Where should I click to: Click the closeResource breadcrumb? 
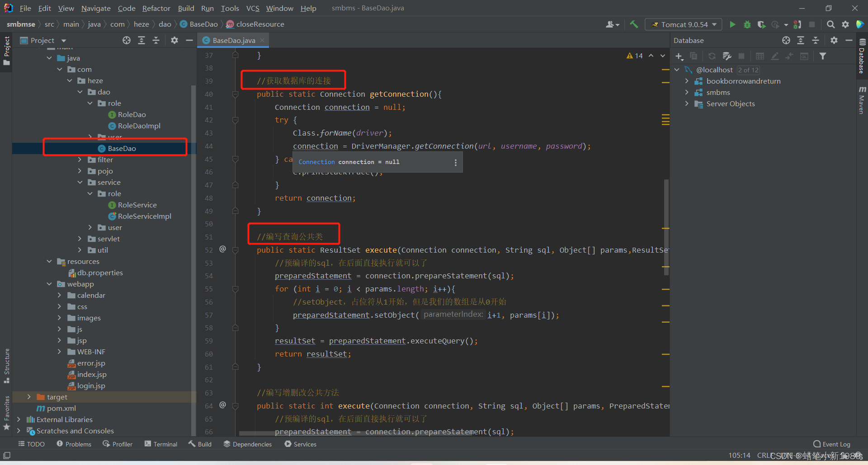click(255, 24)
